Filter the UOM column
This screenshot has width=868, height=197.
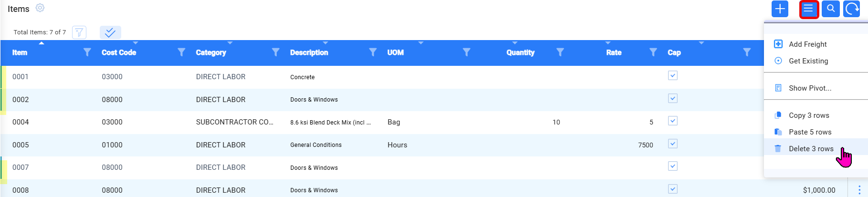pos(466,52)
